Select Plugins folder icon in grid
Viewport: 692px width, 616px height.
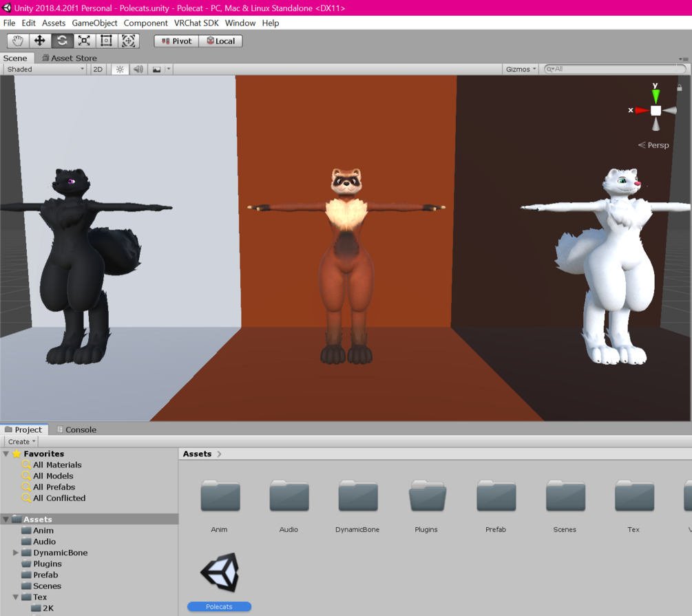pyautogui.click(x=427, y=496)
